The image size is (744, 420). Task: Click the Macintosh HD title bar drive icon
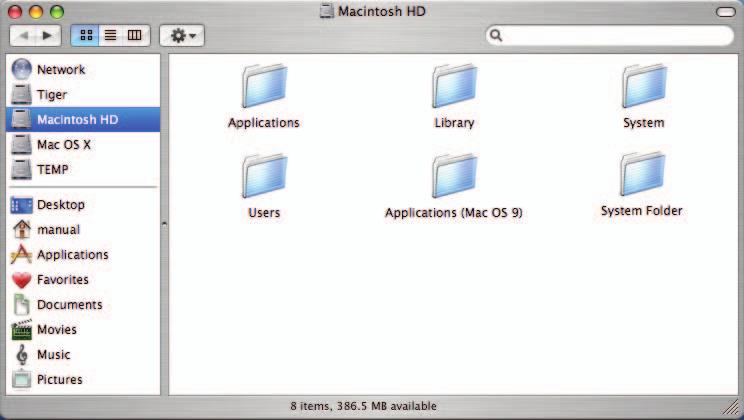point(327,11)
